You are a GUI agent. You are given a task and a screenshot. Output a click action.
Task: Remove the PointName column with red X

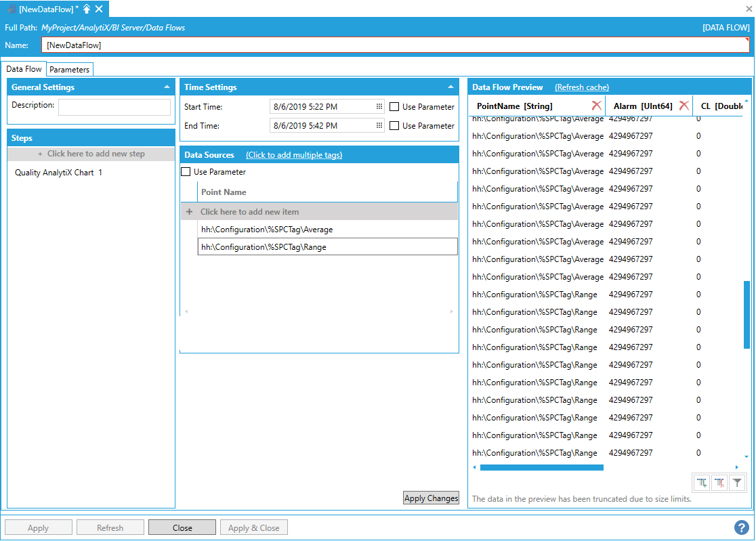coord(596,106)
